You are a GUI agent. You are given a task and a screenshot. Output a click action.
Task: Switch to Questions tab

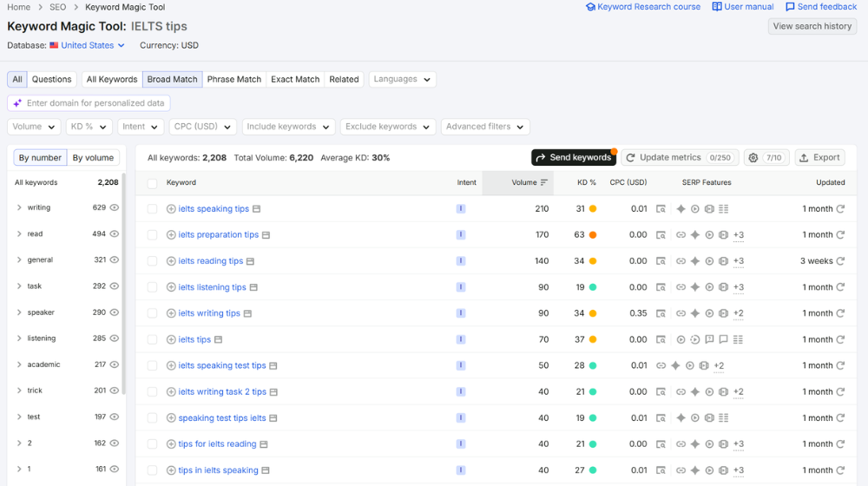tap(51, 79)
